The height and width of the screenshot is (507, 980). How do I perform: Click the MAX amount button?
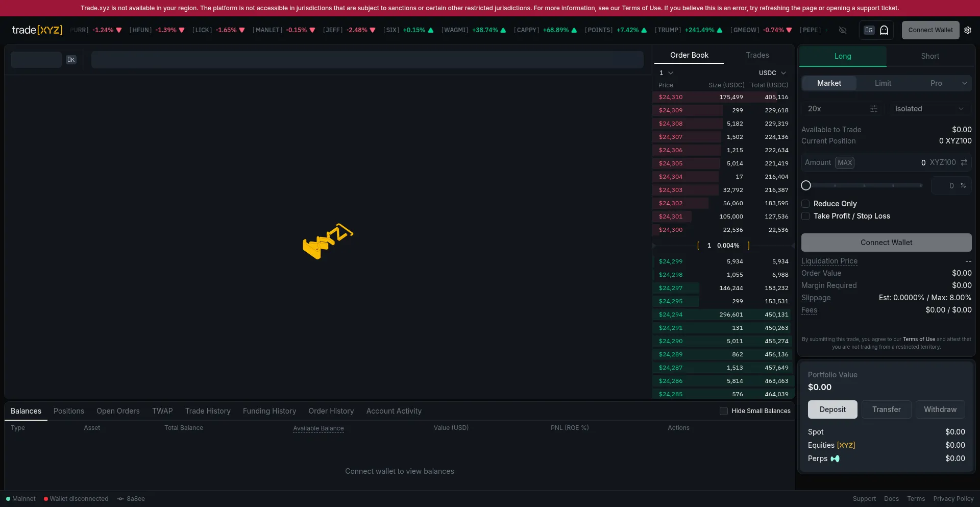coord(845,163)
